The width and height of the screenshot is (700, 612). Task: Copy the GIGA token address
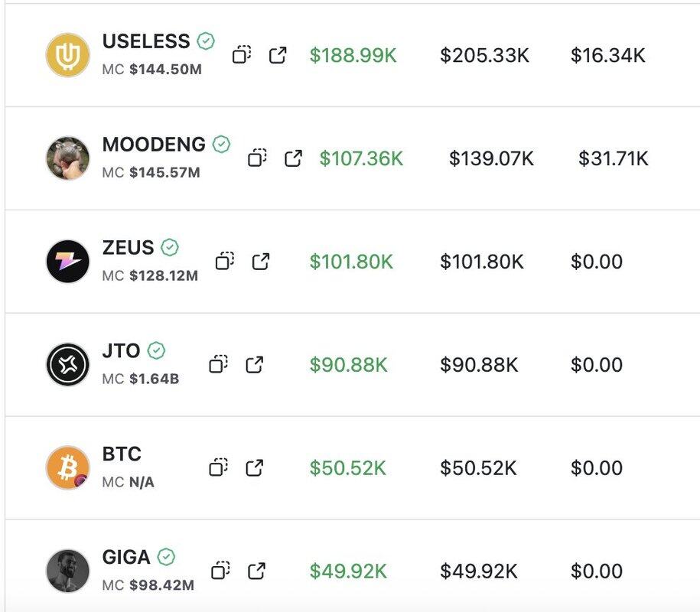coord(220,571)
